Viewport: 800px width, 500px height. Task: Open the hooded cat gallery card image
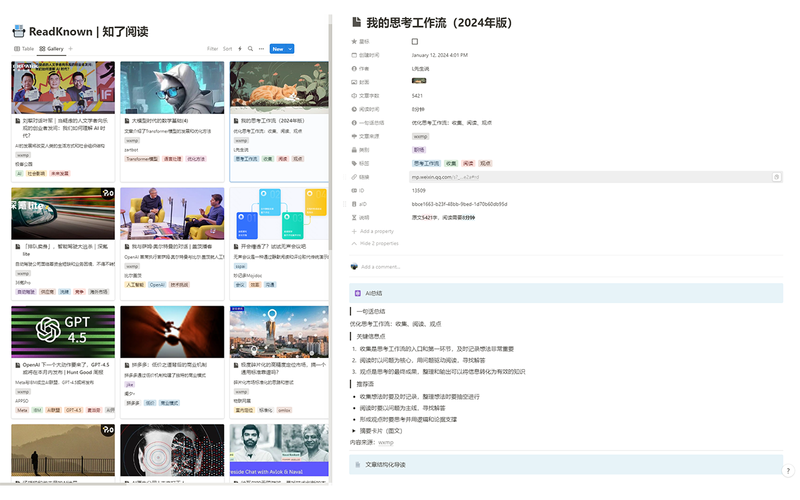point(172,87)
